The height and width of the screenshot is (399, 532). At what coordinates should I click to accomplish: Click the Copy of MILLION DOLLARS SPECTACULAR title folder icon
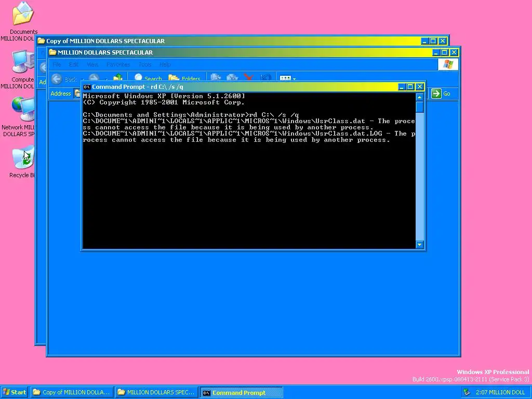coord(42,41)
